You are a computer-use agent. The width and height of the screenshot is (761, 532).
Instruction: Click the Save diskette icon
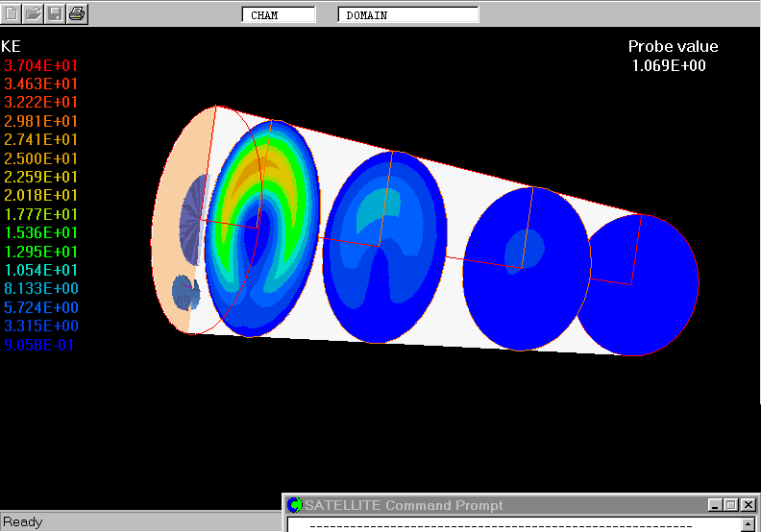point(55,13)
